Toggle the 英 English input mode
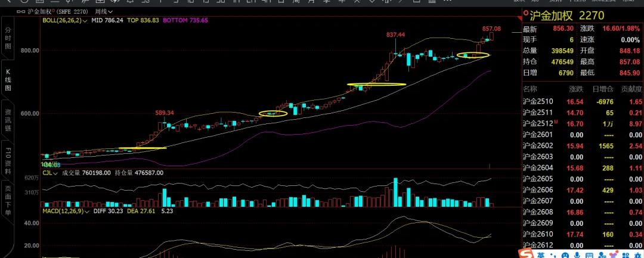644x258 pixels. [541, 255]
